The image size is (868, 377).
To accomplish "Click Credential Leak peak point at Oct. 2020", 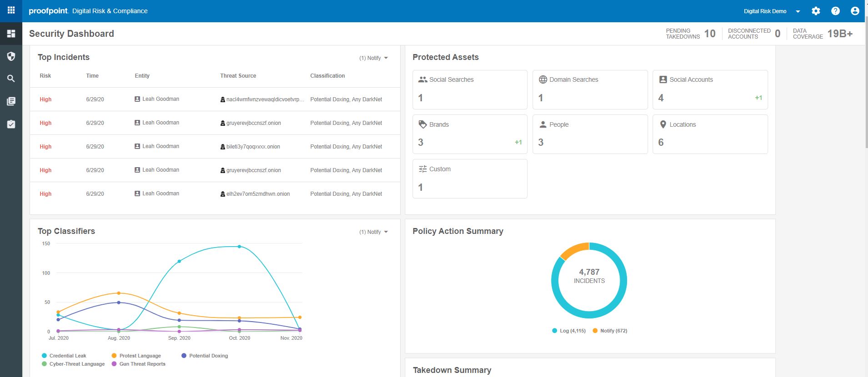I will (x=240, y=247).
